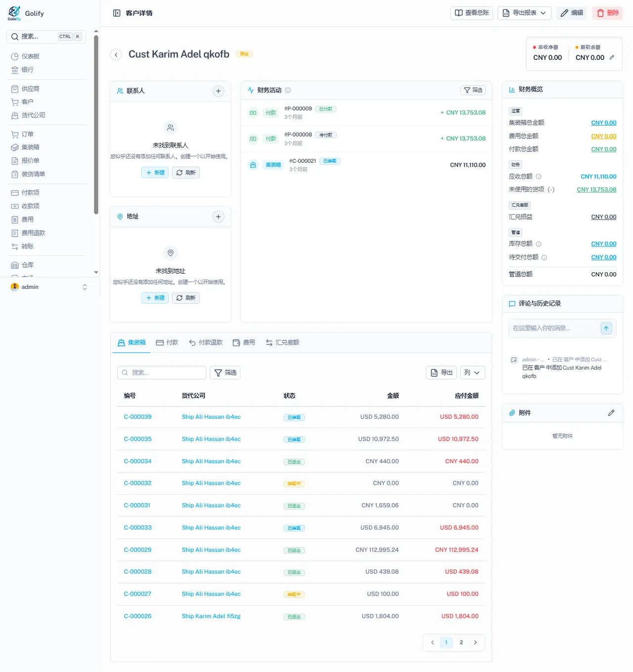This screenshot has height=672, width=633.
Task: Click 未使用的贷项 CNY 13,753.08 link
Action: 596,190
